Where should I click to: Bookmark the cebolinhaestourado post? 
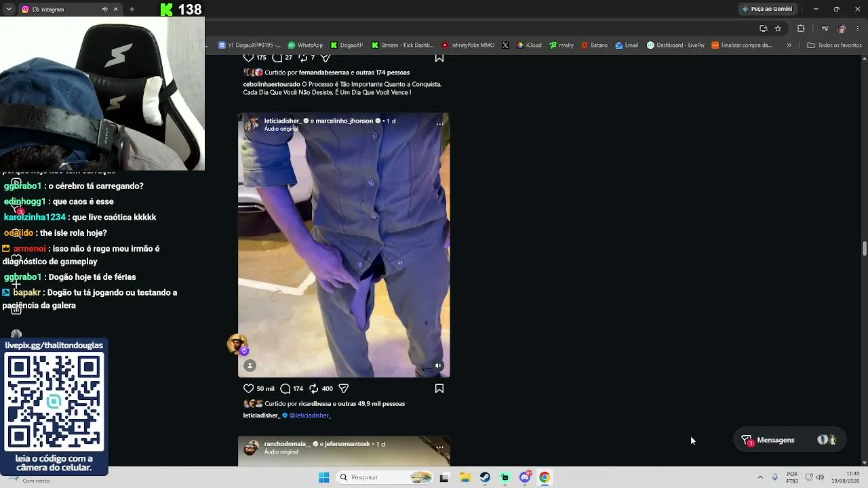439,58
